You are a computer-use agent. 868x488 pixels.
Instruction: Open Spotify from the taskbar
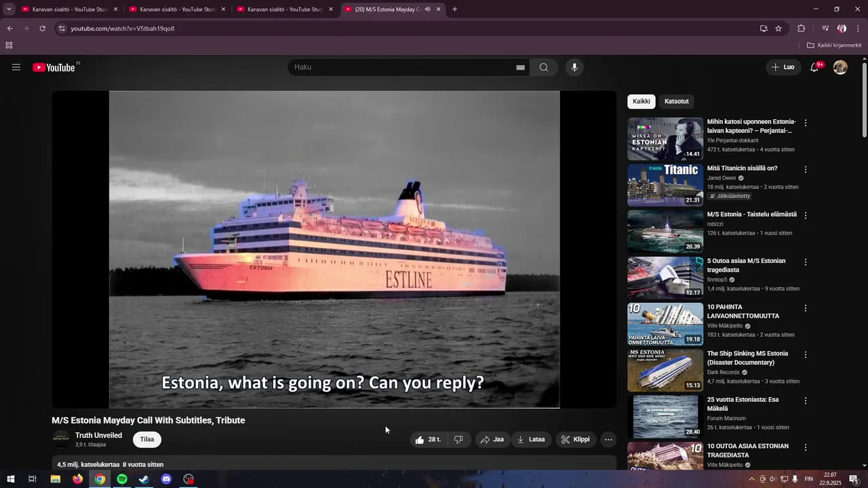pyautogui.click(x=122, y=479)
